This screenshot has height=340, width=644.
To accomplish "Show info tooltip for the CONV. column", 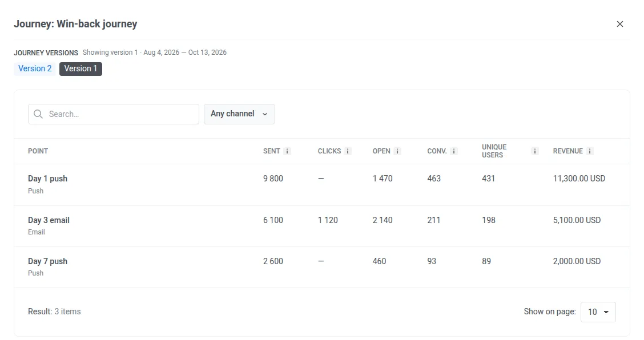I will [x=454, y=151].
